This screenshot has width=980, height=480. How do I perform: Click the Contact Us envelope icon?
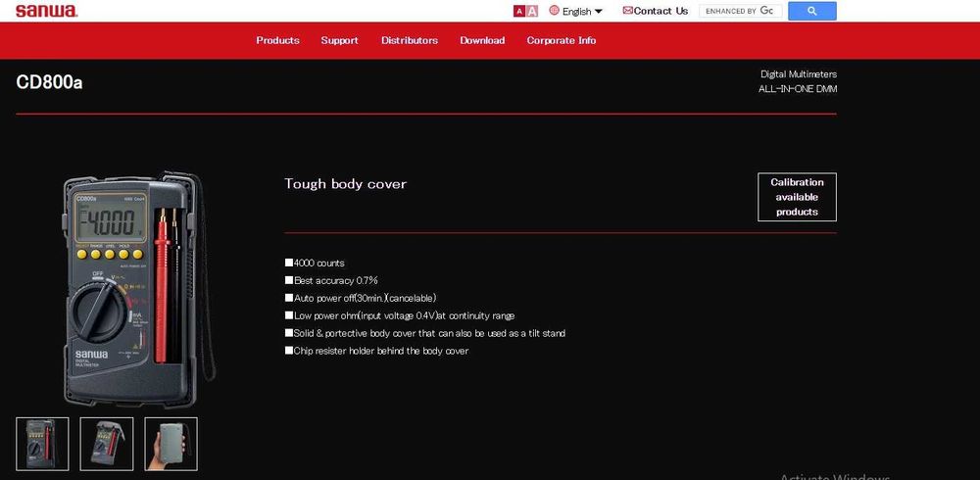(627, 10)
